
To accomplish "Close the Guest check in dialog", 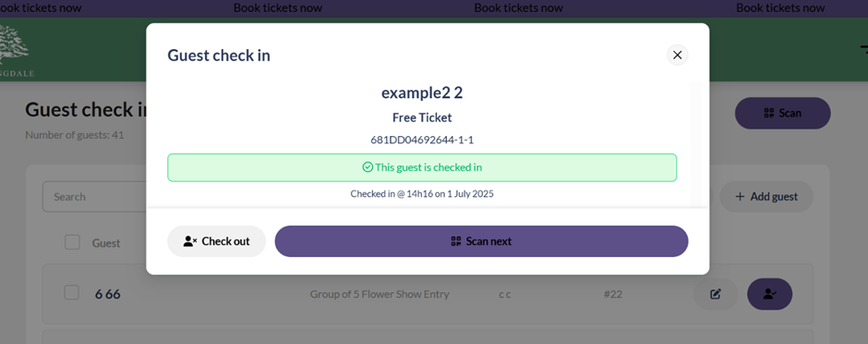I will 677,55.
